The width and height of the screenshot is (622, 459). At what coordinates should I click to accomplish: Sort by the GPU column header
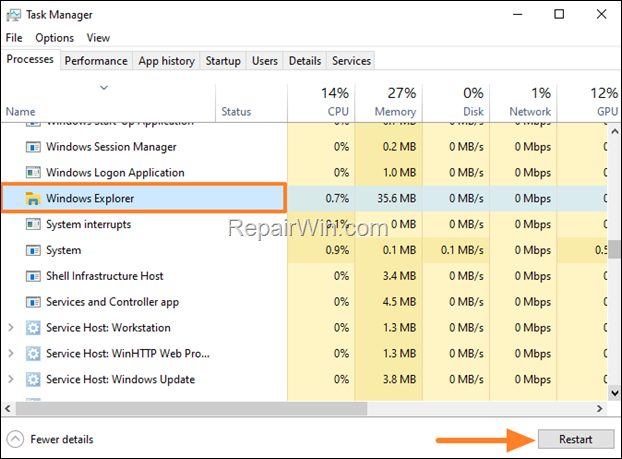pyautogui.click(x=589, y=103)
